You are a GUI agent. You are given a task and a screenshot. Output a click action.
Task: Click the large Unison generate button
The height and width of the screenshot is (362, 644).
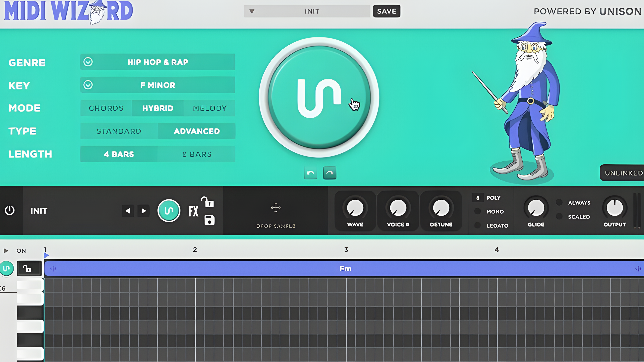(x=319, y=97)
